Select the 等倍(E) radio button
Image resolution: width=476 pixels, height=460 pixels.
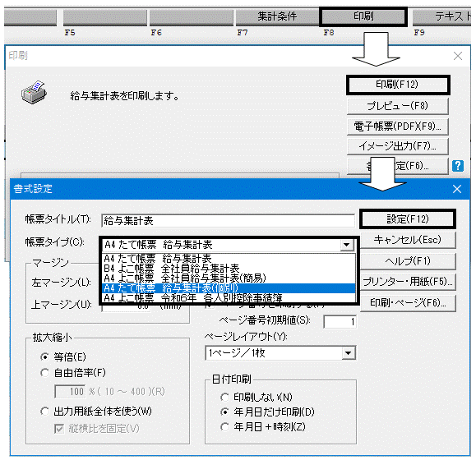tap(44, 356)
